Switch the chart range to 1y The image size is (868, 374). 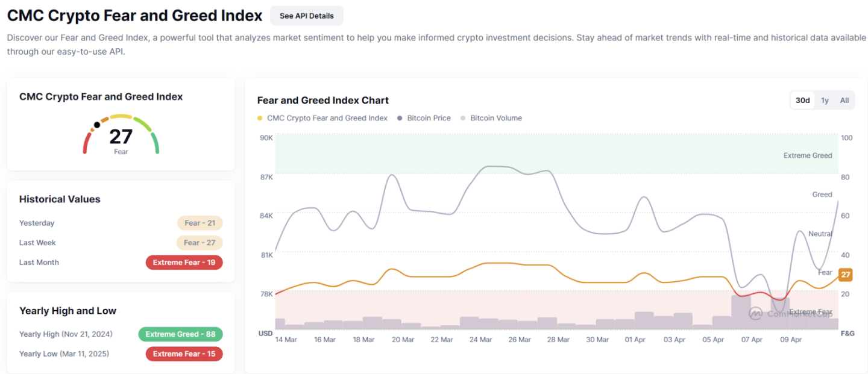click(x=825, y=101)
